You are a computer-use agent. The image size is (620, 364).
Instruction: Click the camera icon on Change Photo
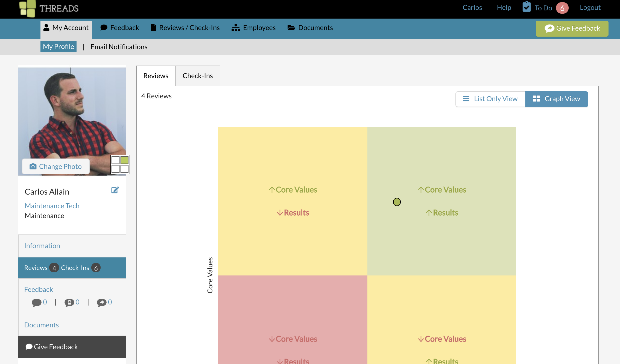(33, 166)
